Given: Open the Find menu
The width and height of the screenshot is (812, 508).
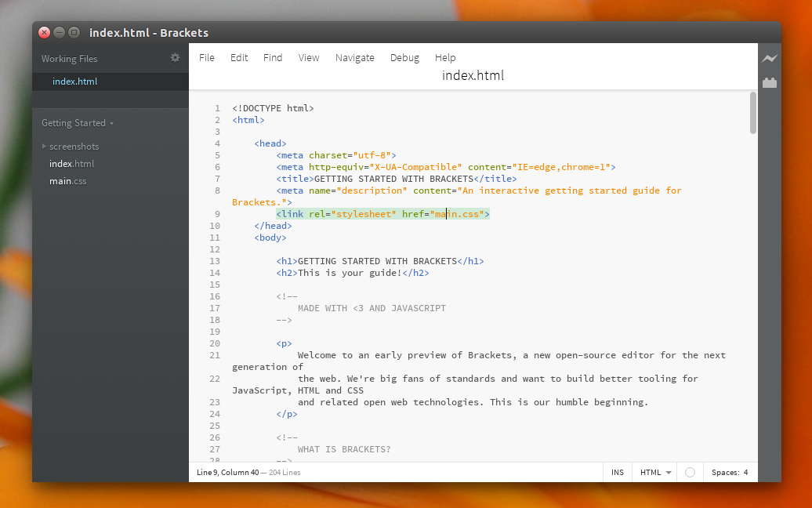Looking at the screenshot, I should (x=273, y=57).
